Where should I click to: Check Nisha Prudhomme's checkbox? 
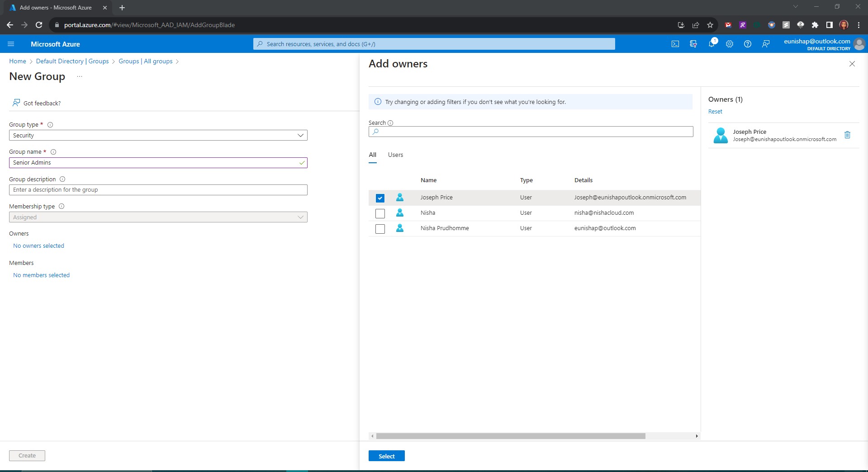coord(380,229)
